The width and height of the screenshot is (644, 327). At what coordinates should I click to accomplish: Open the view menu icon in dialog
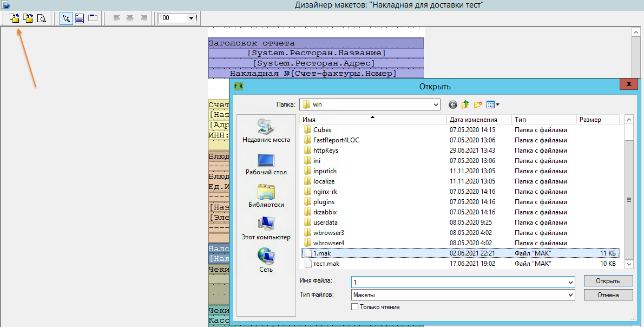(492, 104)
